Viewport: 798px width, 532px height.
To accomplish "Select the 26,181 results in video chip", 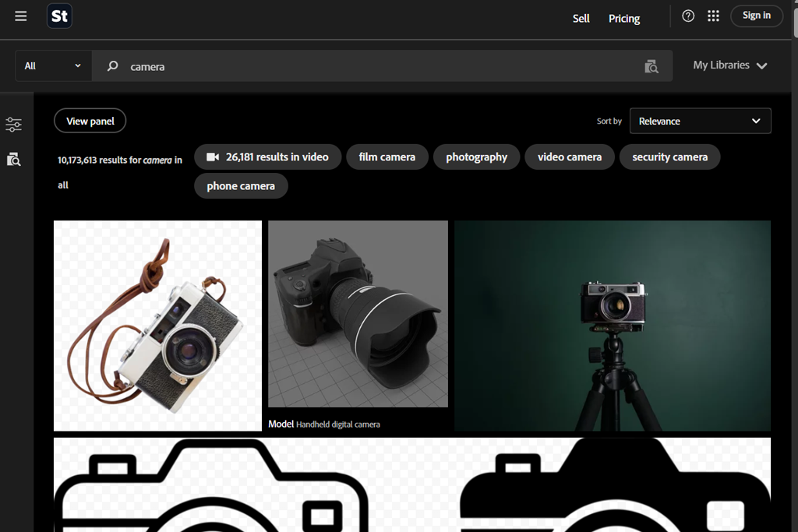I will 268,157.
